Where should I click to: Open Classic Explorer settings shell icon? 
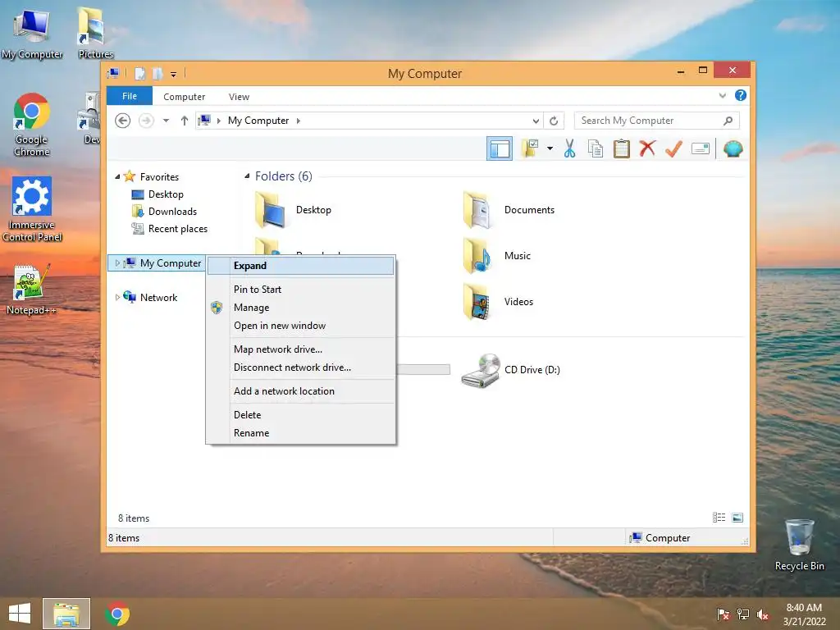point(733,148)
